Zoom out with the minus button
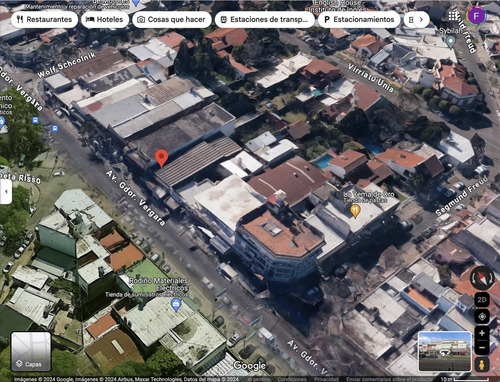The width and height of the screenshot is (500, 382). [482, 348]
